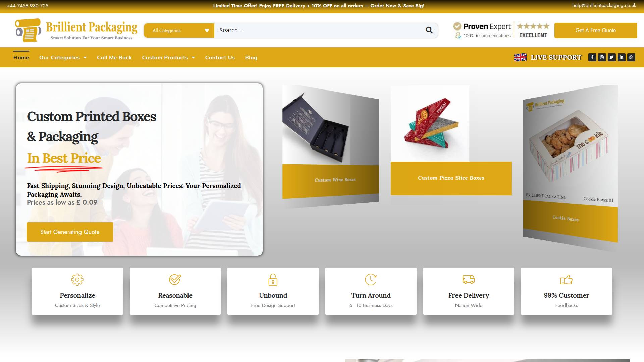Click the Get A Free Quote button

[595, 31]
